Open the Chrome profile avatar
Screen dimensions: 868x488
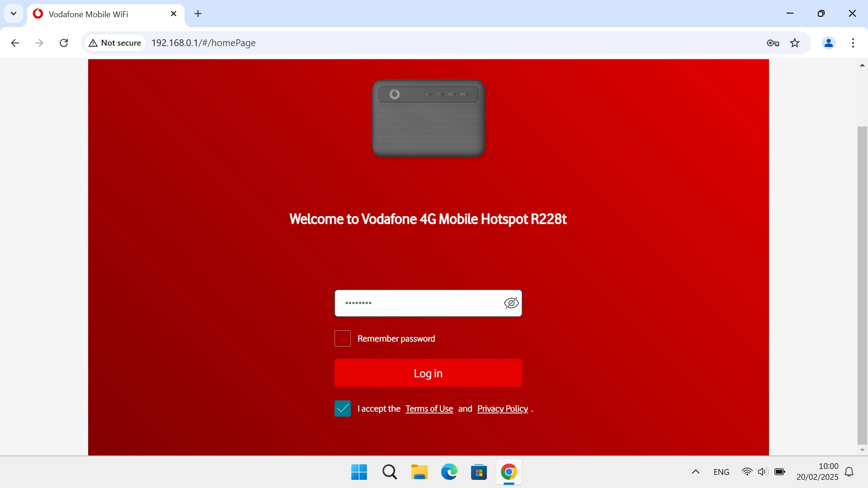click(828, 43)
